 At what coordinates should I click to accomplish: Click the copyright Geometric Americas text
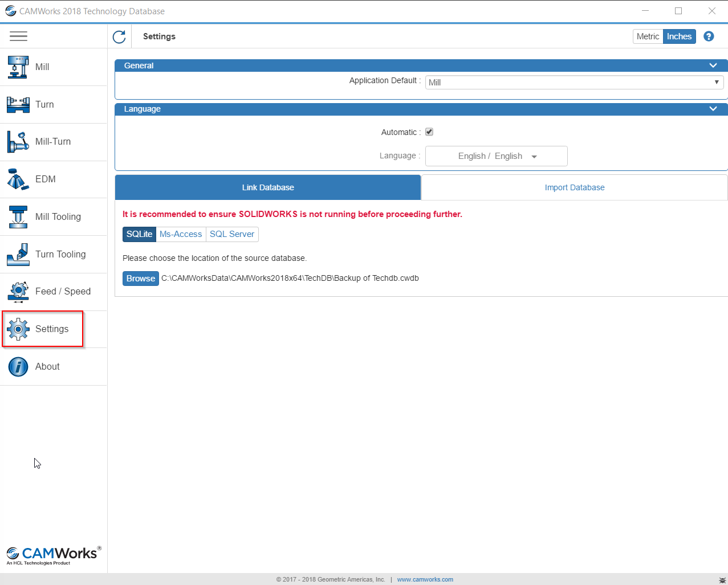point(331,579)
